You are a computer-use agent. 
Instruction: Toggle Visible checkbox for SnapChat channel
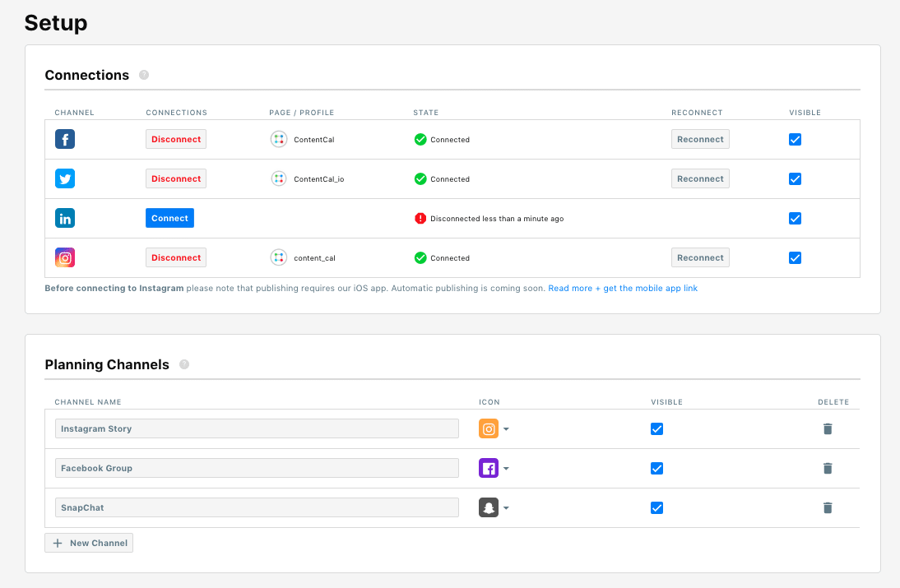656,507
